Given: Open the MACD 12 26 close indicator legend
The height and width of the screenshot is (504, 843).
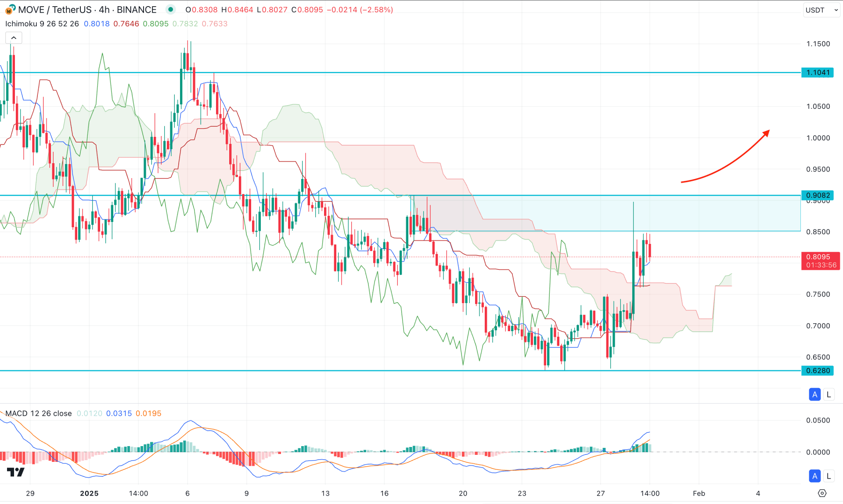Looking at the screenshot, I should point(39,413).
